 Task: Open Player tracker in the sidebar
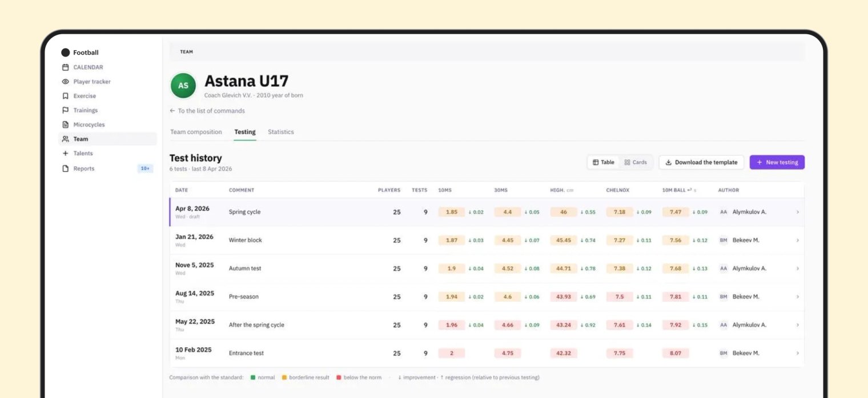click(107, 82)
